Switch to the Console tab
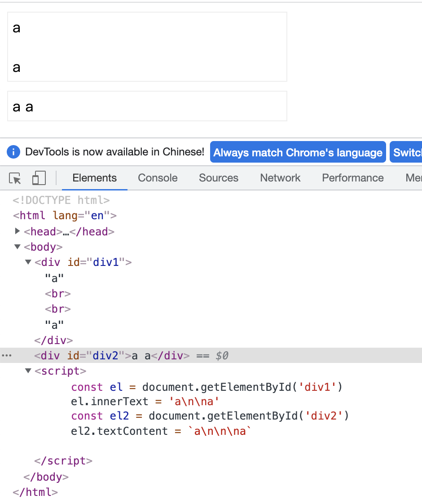422x504 pixels. coord(158,178)
